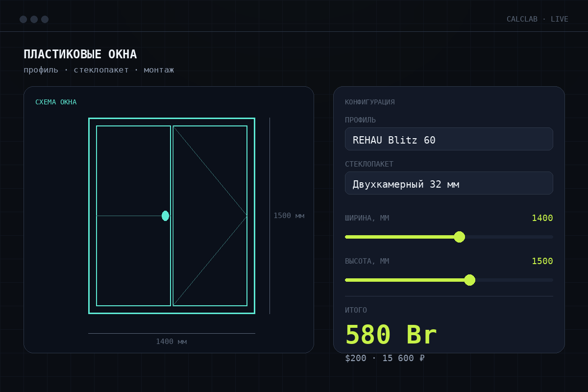Viewport: 588px width, 392px height.
Task: Click the ПРОФИЛЬ field label
Action: coord(361,120)
